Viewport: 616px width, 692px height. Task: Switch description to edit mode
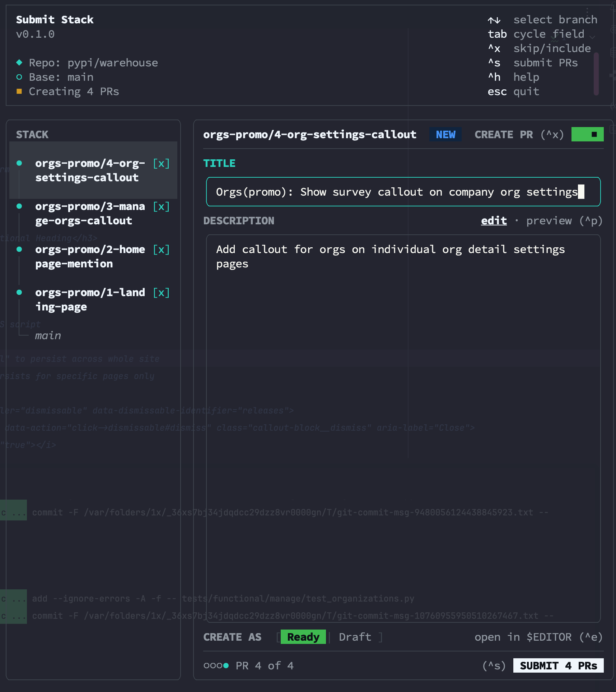[494, 220]
